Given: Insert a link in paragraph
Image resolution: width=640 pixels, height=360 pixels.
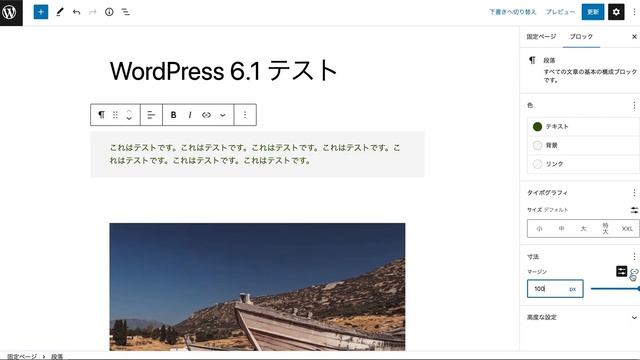Looking at the screenshot, I should tap(206, 115).
